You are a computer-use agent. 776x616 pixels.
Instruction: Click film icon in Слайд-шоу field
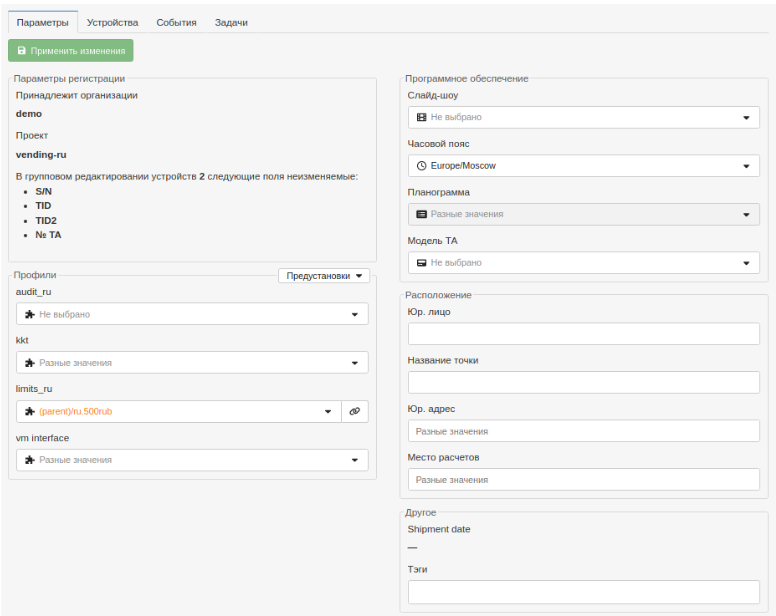point(422,117)
